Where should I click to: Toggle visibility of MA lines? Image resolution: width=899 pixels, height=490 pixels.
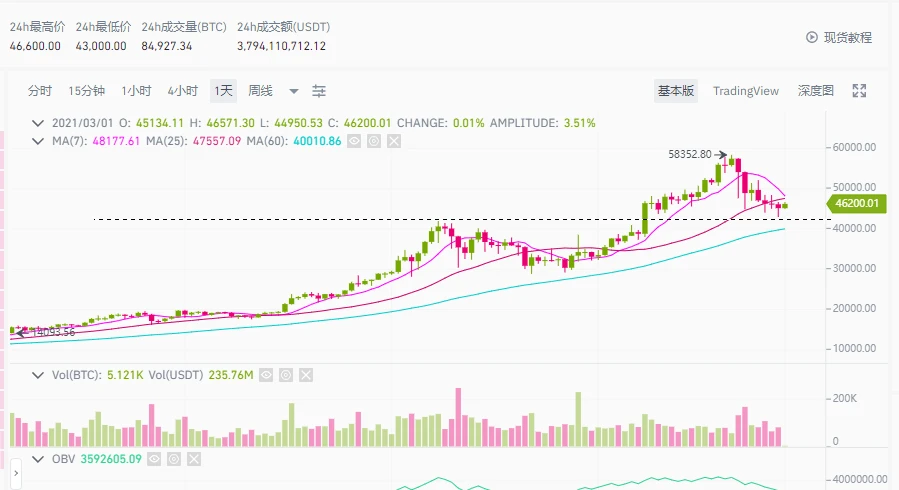tap(354, 141)
